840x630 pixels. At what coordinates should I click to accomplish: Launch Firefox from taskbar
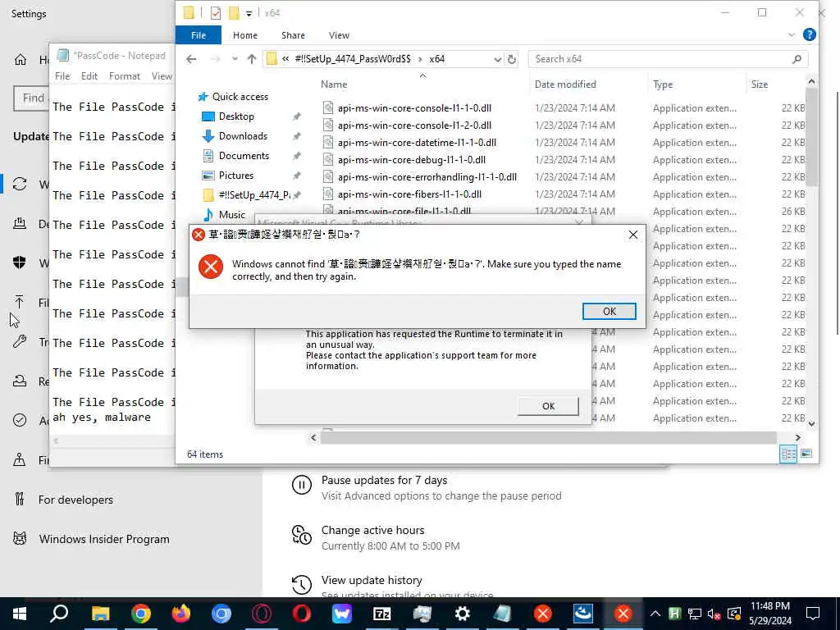click(180, 614)
